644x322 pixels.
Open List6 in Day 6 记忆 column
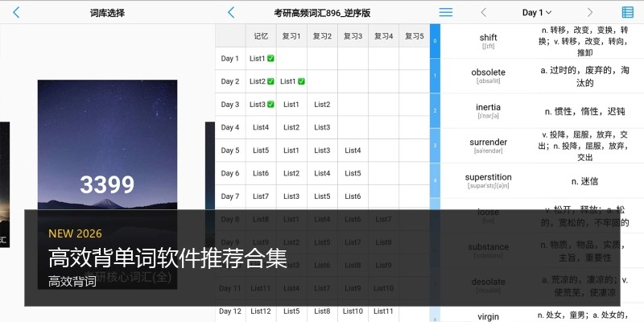pos(261,173)
